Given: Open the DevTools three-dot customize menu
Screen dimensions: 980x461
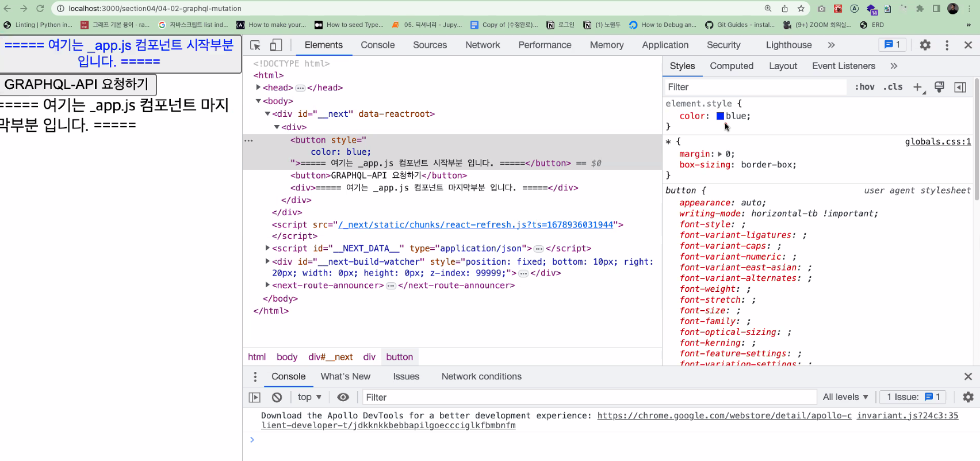Looking at the screenshot, I should pos(947,45).
